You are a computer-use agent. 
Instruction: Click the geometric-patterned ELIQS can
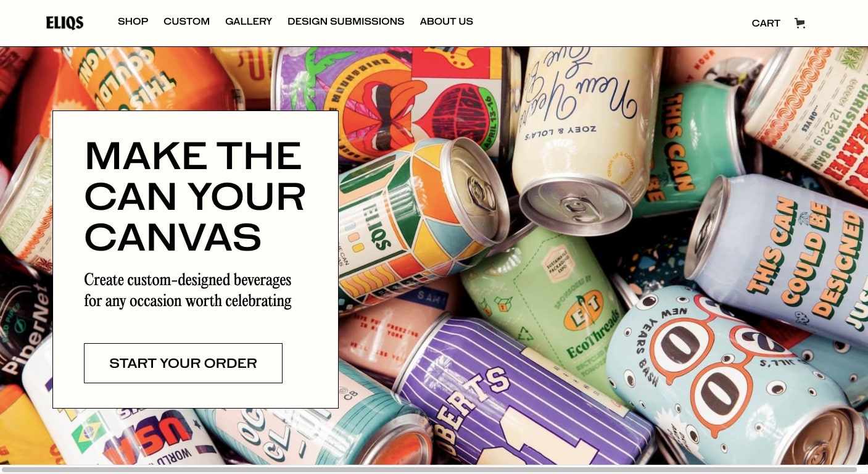pos(413,222)
